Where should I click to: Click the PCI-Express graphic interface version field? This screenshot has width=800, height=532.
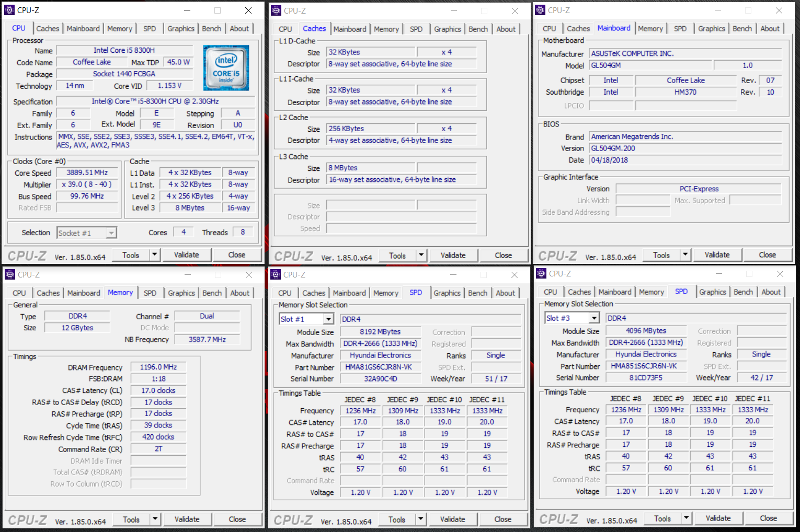pyautogui.click(x=699, y=189)
